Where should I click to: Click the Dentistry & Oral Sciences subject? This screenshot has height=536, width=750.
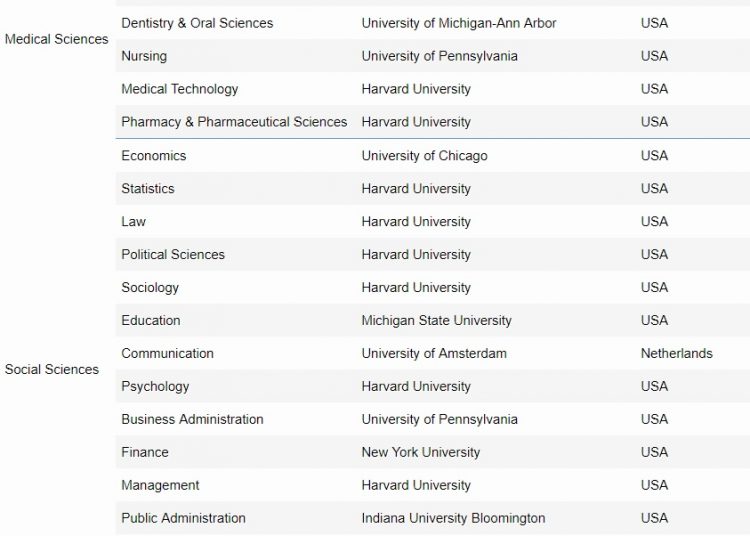[197, 23]
